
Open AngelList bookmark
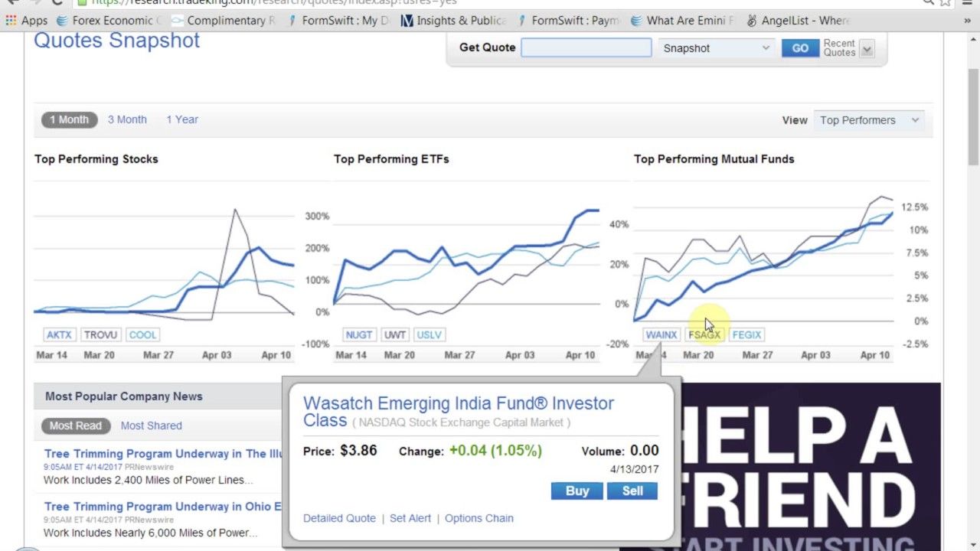tap(797, 21)
